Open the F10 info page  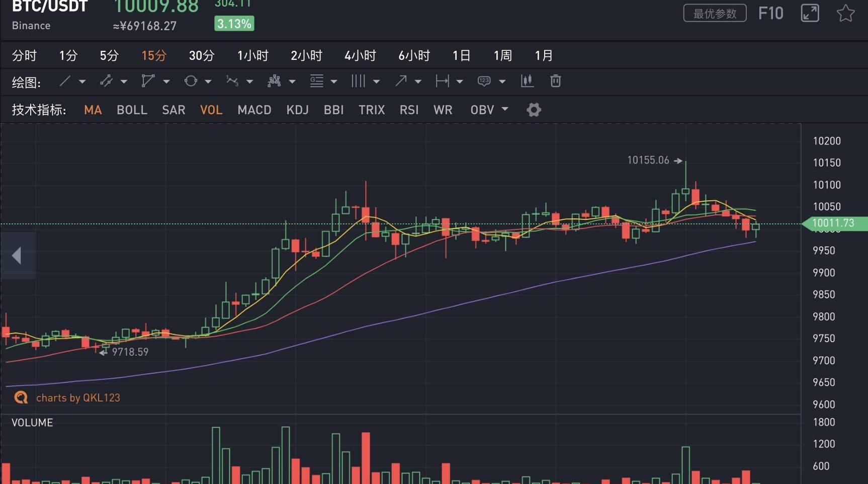point(770,13)
